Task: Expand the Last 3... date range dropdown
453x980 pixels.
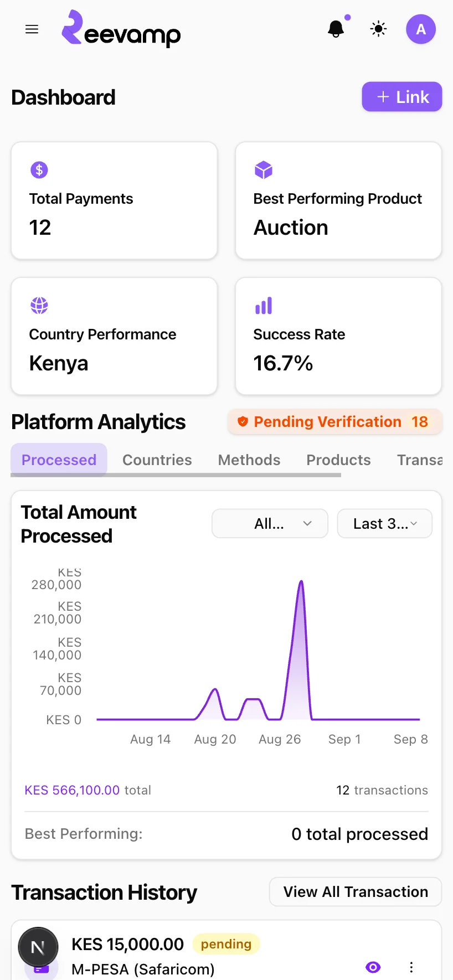Action: click(384, 523)
